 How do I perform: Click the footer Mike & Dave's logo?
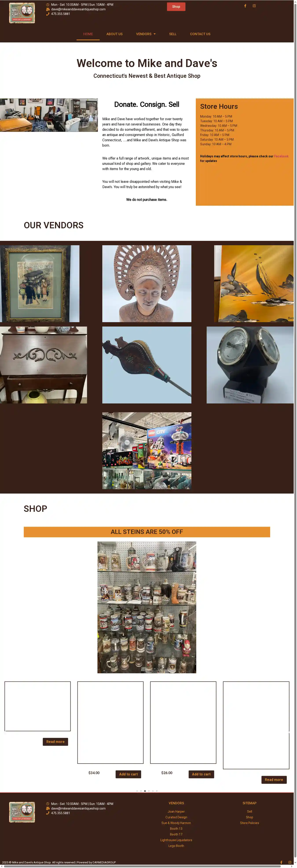coord(22,812)
